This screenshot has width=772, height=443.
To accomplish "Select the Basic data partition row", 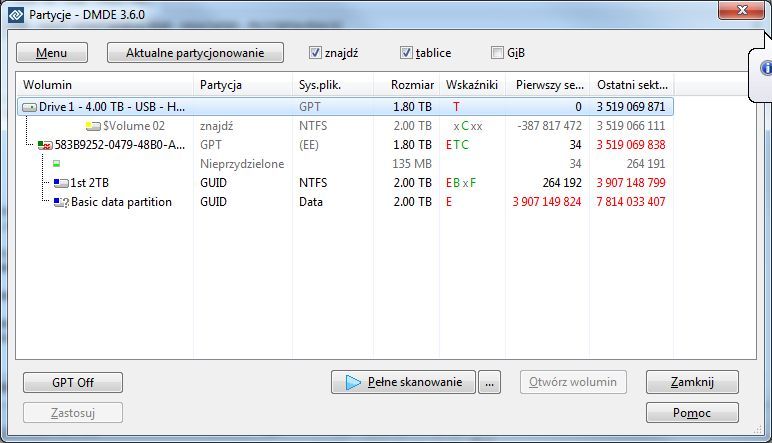I will point(345,202).
